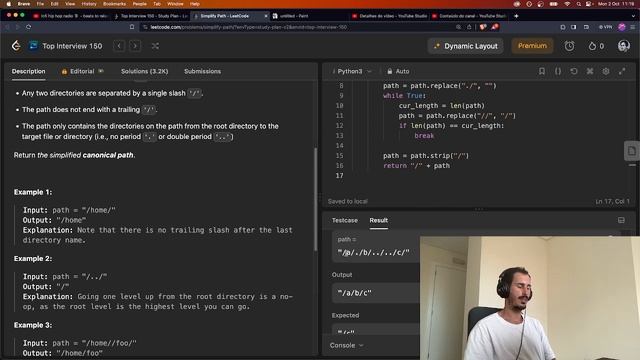Close the Simplify Path browser tab

[x=266, y=16]
